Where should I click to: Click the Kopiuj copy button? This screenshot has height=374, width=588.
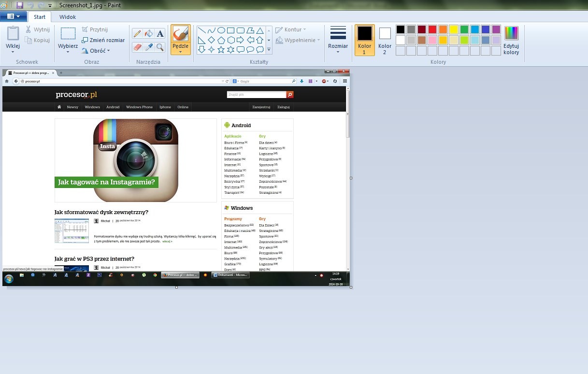[37, 40]
